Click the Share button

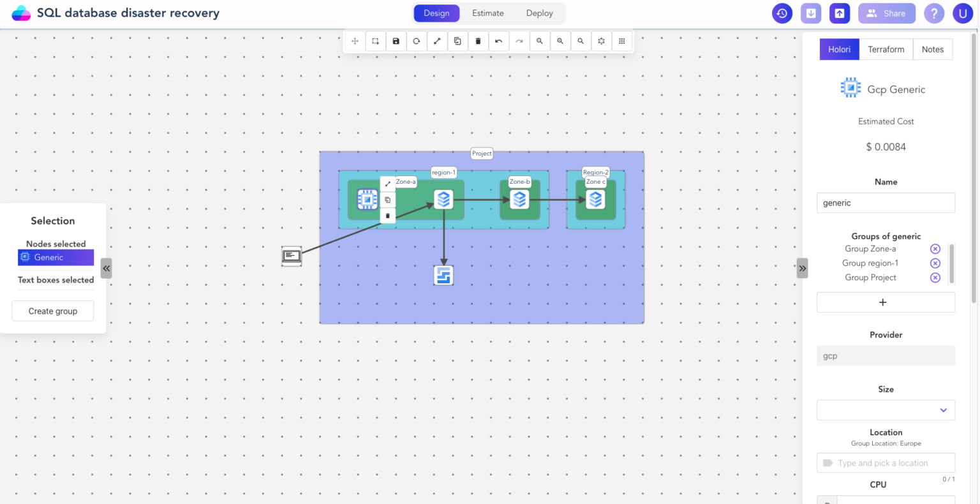886,13
